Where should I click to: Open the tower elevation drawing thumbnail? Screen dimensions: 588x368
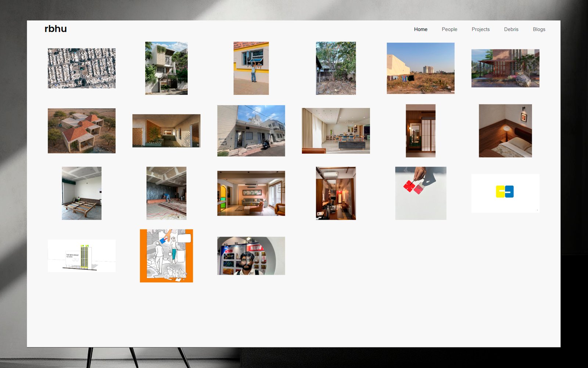82,256
